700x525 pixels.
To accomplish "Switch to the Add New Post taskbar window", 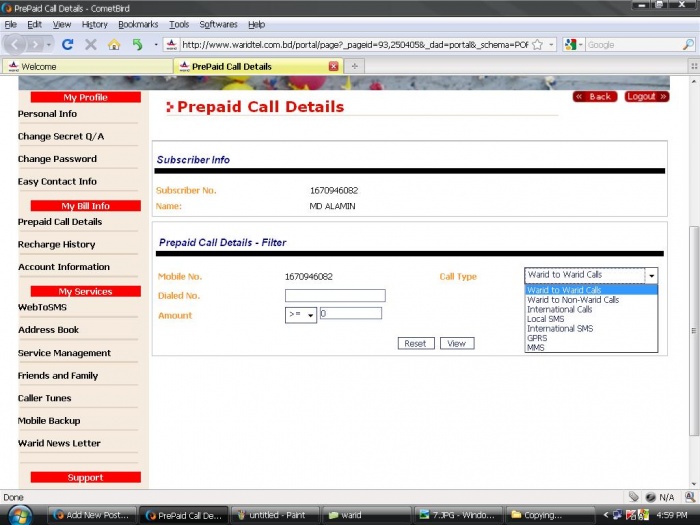I will [x=92, y=515].
